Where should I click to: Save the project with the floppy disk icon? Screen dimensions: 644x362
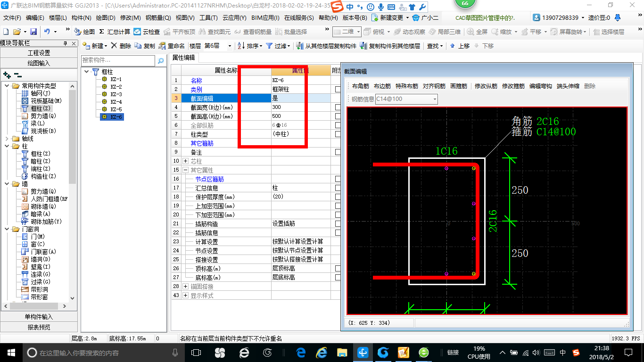33,32
